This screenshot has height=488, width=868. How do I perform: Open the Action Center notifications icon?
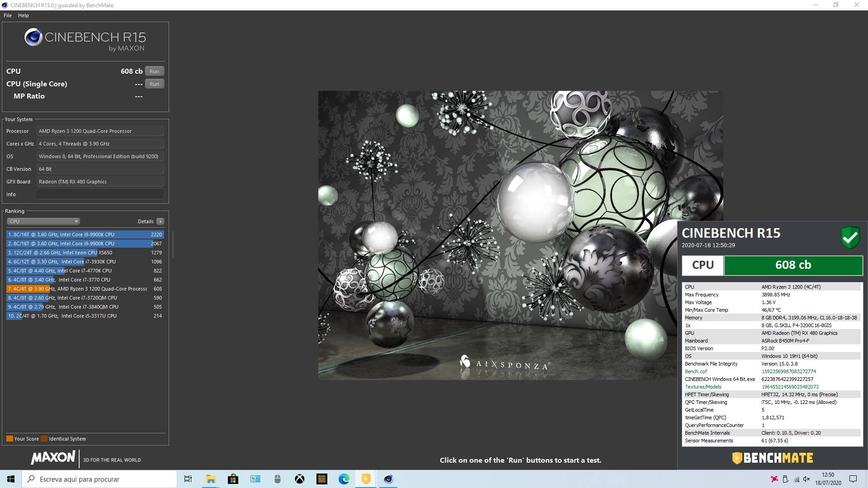click(853, 479)
